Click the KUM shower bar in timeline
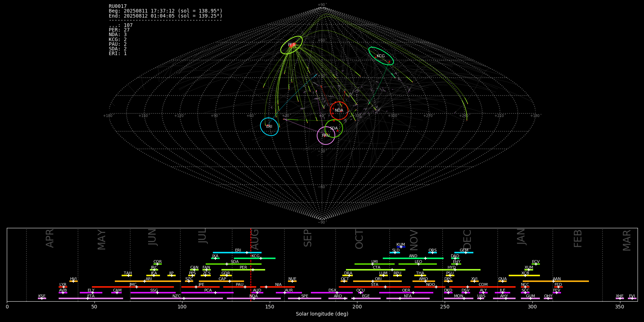 (x=401, y=247)
